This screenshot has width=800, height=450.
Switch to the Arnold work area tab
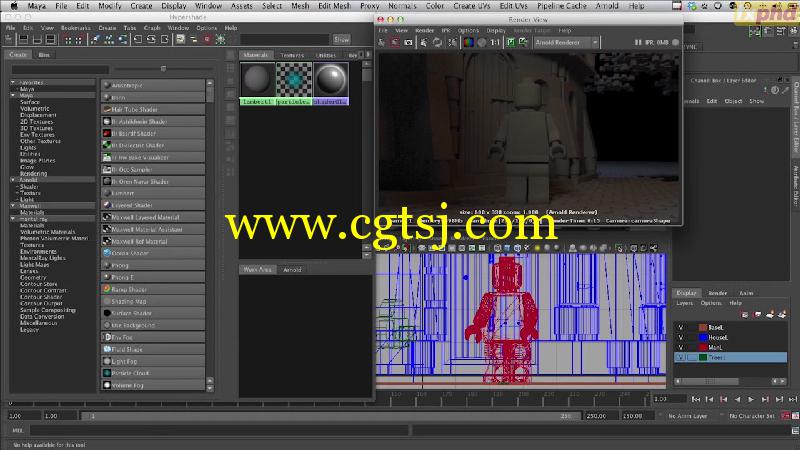point(292,270)
